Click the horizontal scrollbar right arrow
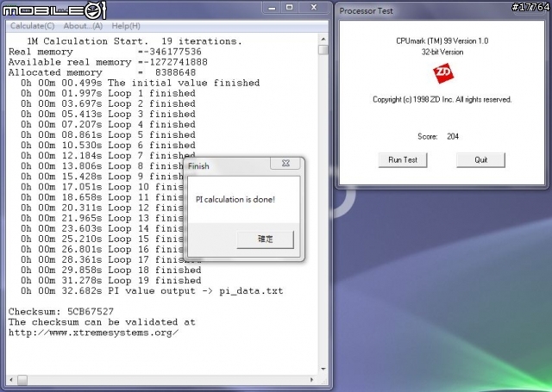This screenshot has width=552, height=392. (x=311, y=380)
